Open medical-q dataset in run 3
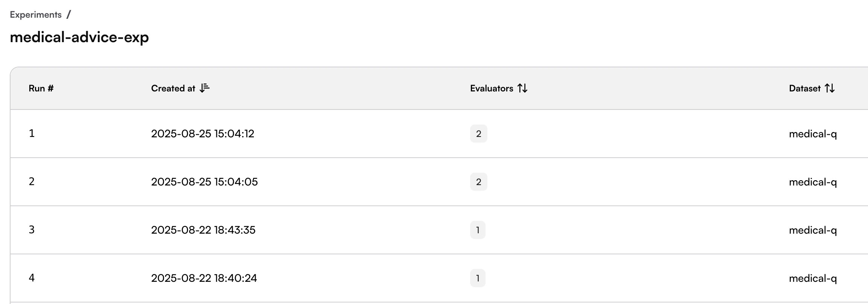 coord(813,230)
